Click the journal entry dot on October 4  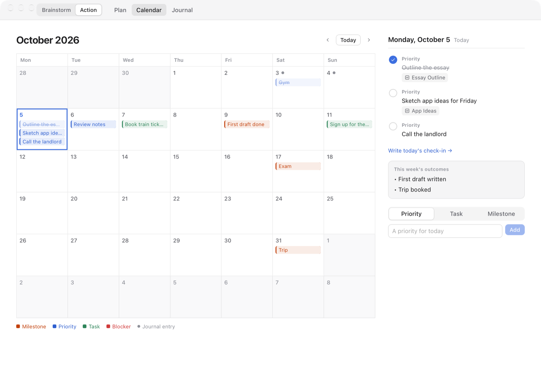point(334,73)
